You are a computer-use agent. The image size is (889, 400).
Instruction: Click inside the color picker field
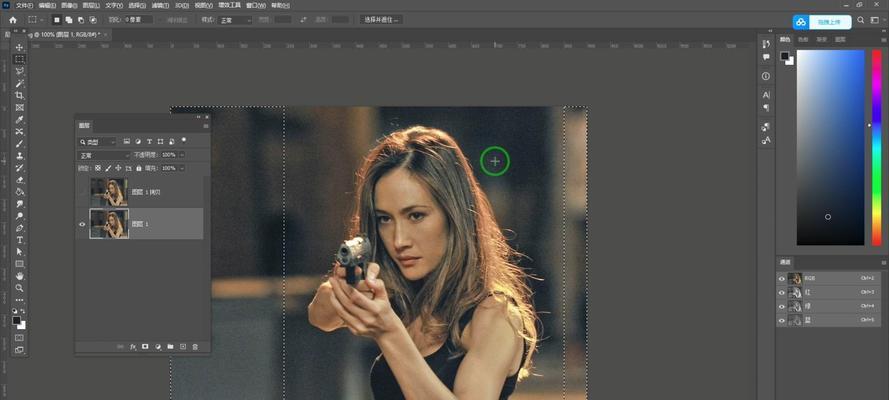click(830, 147)
